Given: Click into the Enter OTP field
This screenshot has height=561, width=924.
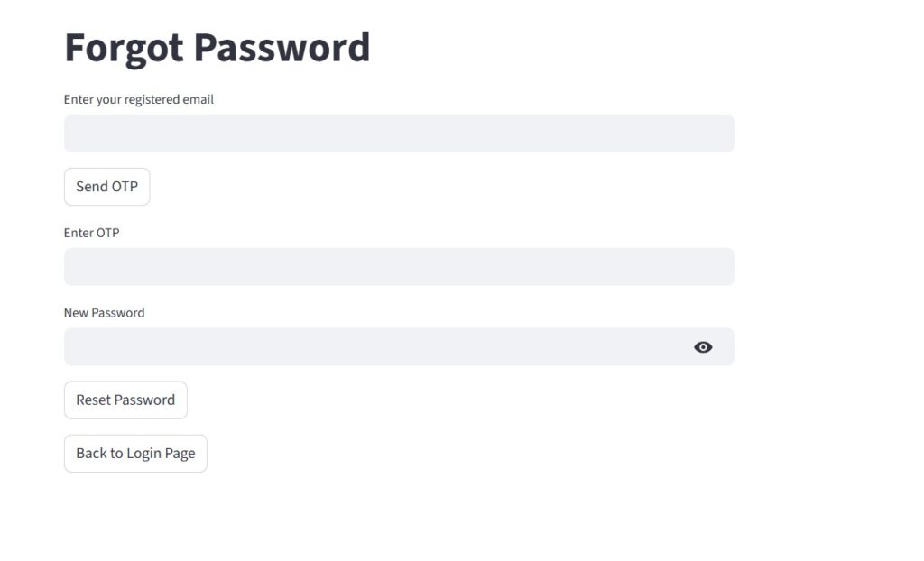Looking at the screenshot, I should [x=399, y=267].
